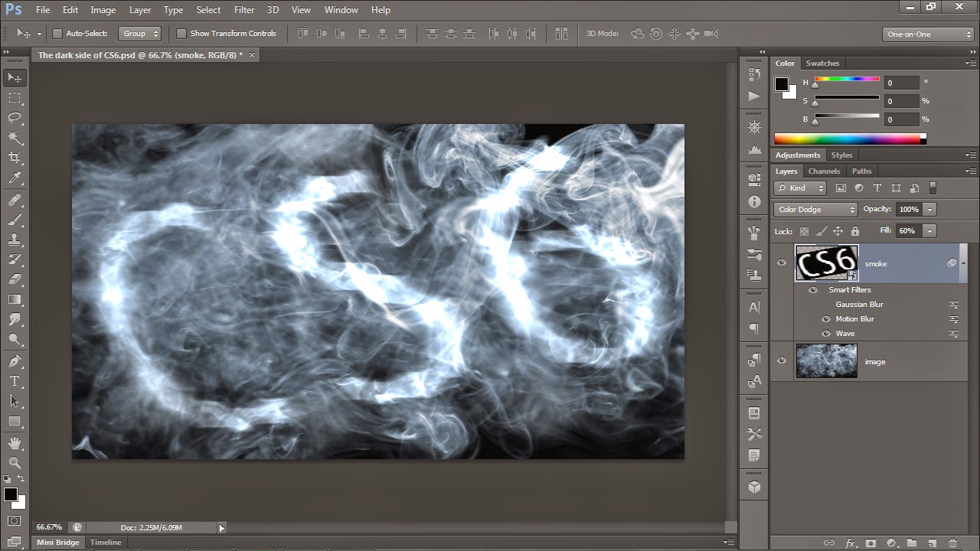This screenshot has width=980, height=551.
Task: Select the Lasso tool
Action: pyautogui.click(x=15, y=118)
